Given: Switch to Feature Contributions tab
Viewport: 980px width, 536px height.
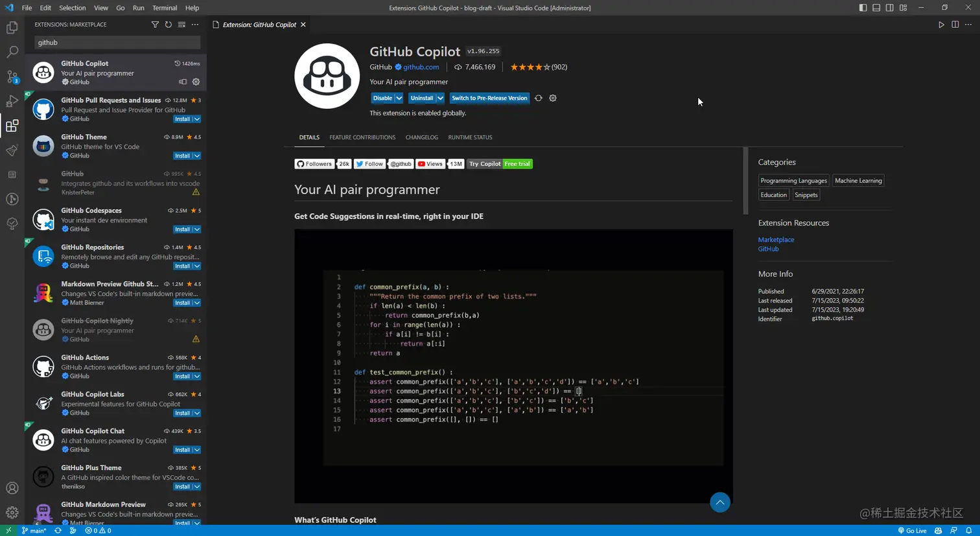Looking at the screenshot, I should tap(362, 137).
